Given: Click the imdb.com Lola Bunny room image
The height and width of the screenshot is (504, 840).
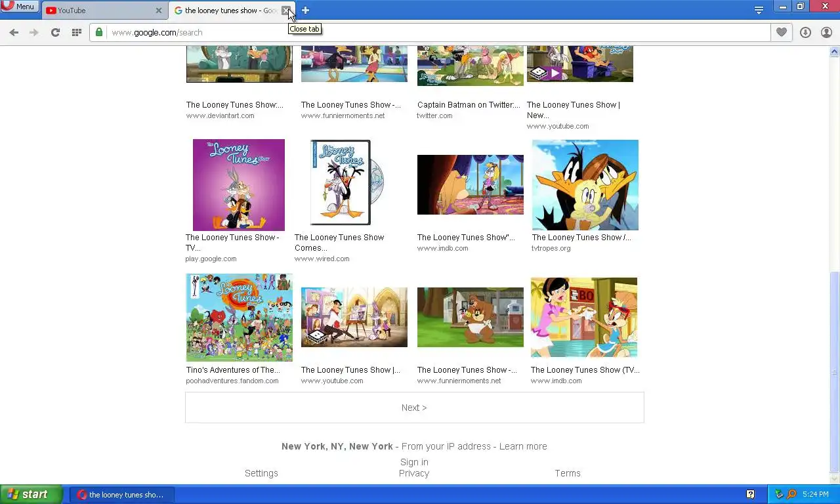Looking at the screenshot, I should point(471,184).
